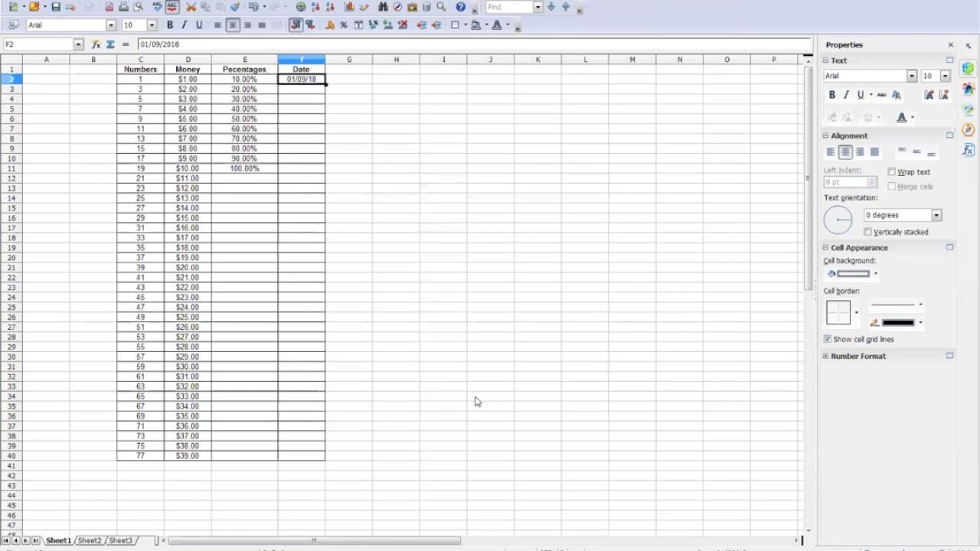Screen dimensions: 980x551
Task: Open the font name dropdown in toolbar
Action: pos(111,25)
